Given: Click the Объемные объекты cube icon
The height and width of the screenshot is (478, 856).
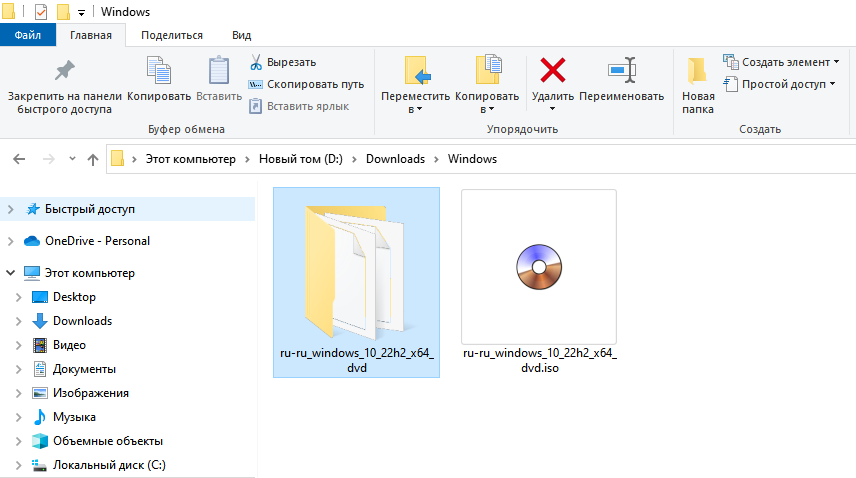Looking at the screenshot, I should pos(40,441).
